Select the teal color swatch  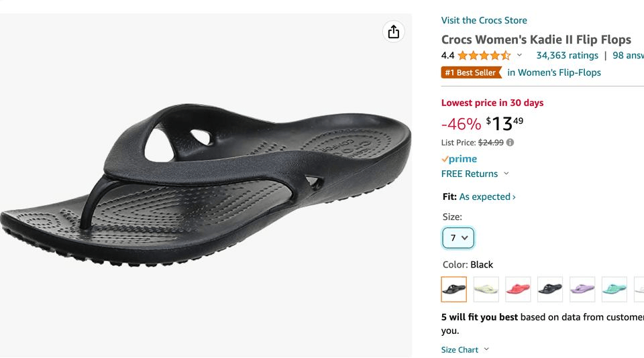tap(614, 289)
